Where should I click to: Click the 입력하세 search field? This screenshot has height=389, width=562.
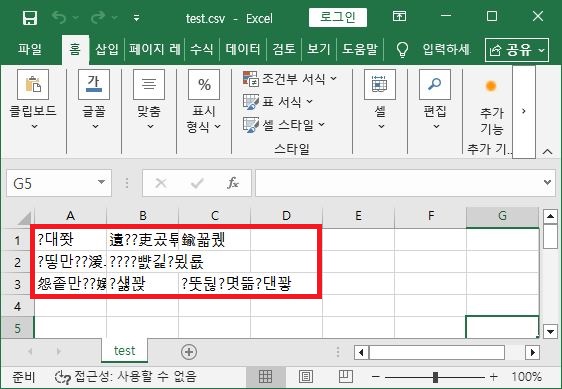click(x=446, y=49)
